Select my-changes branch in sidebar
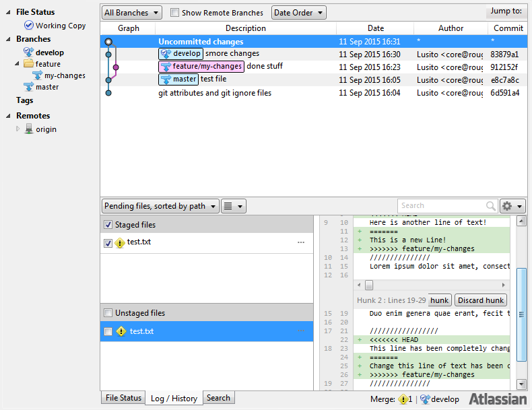Image resolution: width=532 pixels, height=410 pixels. [x=65, y=75]
